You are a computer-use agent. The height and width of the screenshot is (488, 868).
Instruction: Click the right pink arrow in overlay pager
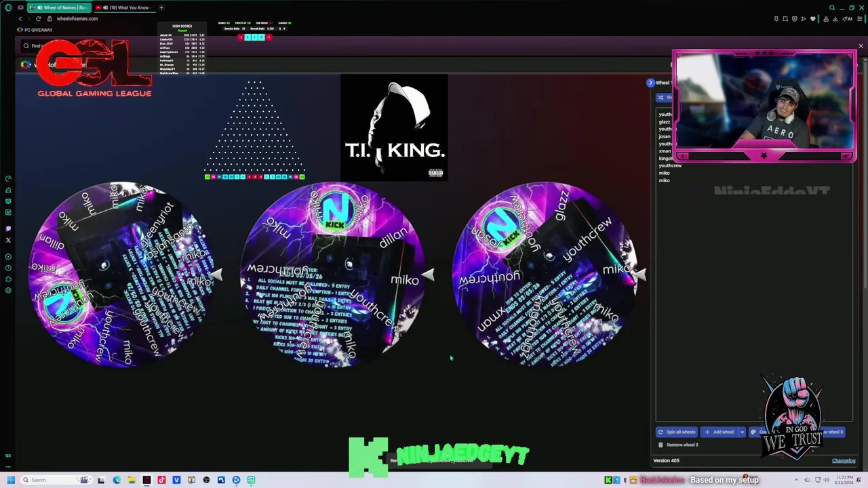click(269, 37)
